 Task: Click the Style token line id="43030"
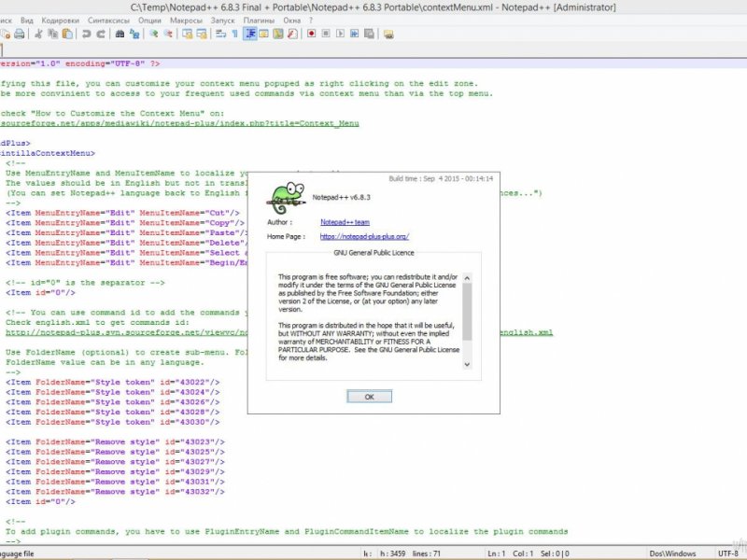click(x=113, y=423)
